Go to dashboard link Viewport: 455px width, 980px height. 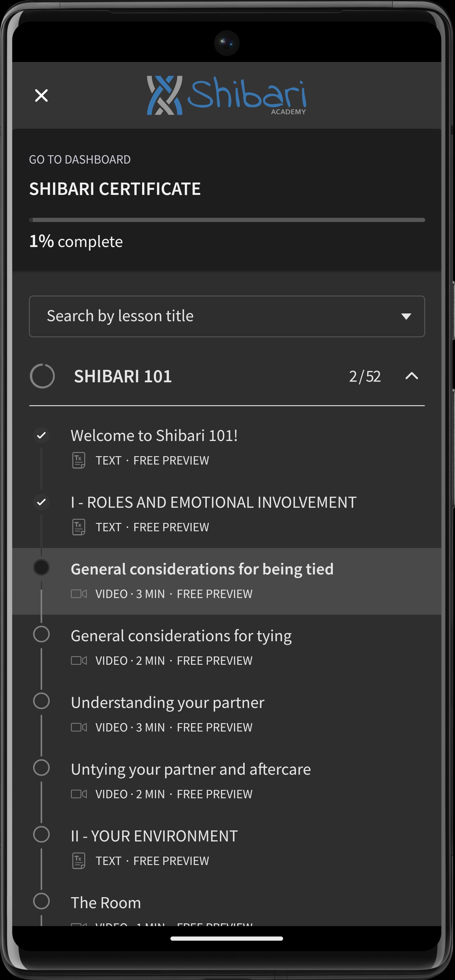[80, 159]
